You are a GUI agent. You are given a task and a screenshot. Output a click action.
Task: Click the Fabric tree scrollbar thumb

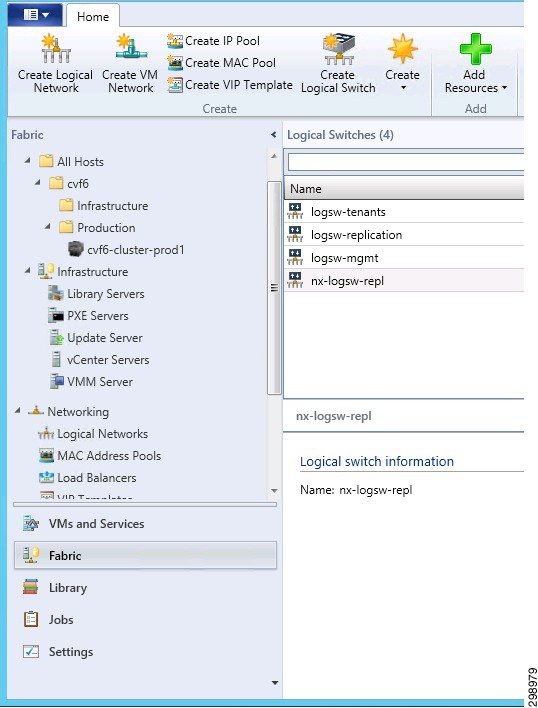274,288
